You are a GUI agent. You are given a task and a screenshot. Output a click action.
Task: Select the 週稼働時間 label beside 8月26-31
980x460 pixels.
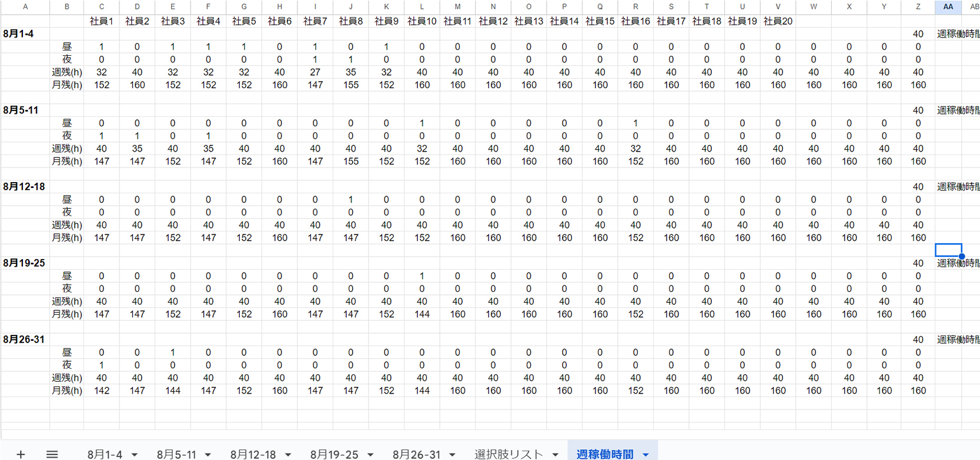coord(958,340)
